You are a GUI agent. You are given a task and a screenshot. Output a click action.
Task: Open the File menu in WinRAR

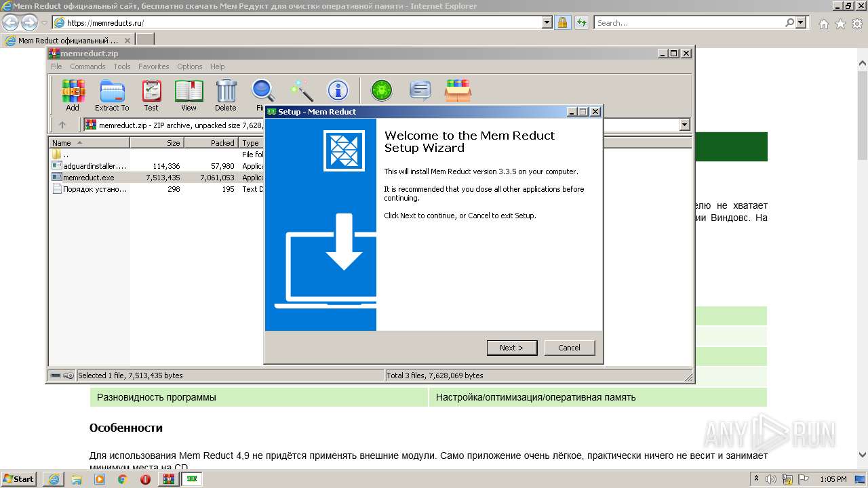(x=56, y=66)
